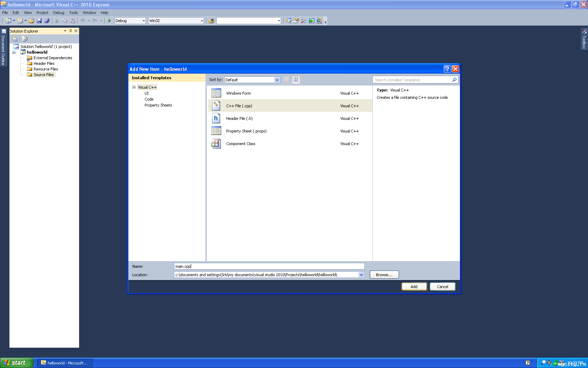The width and height of the screenshot is (588, 368).
Task: Click the Save toolbar icon
Action: click(x=39, y=21)
